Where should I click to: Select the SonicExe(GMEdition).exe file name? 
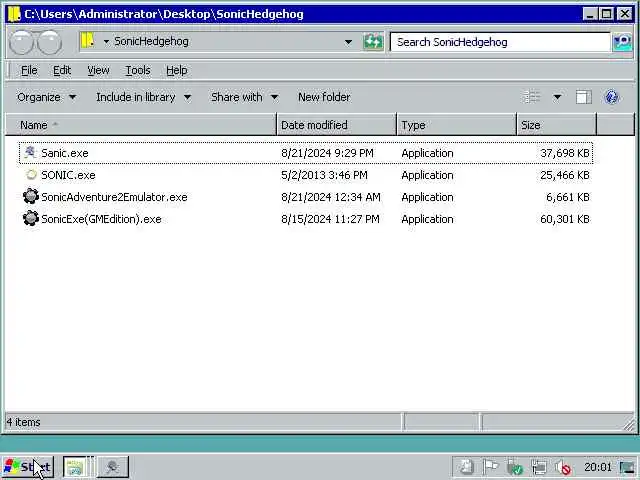[x=101, y=219]
